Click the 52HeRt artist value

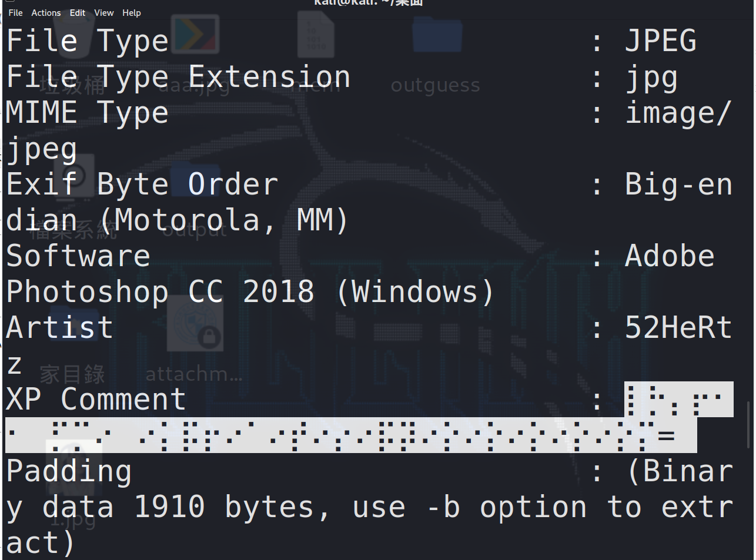(678, 328)
